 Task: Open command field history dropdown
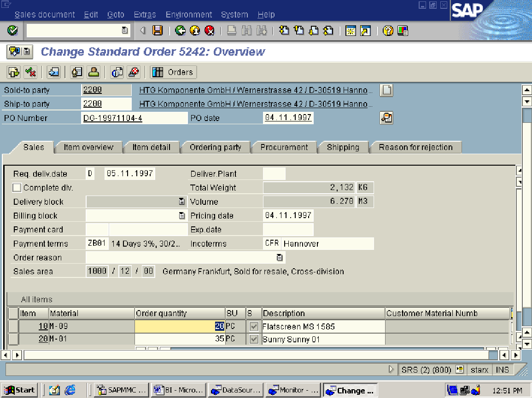[124, 30]
